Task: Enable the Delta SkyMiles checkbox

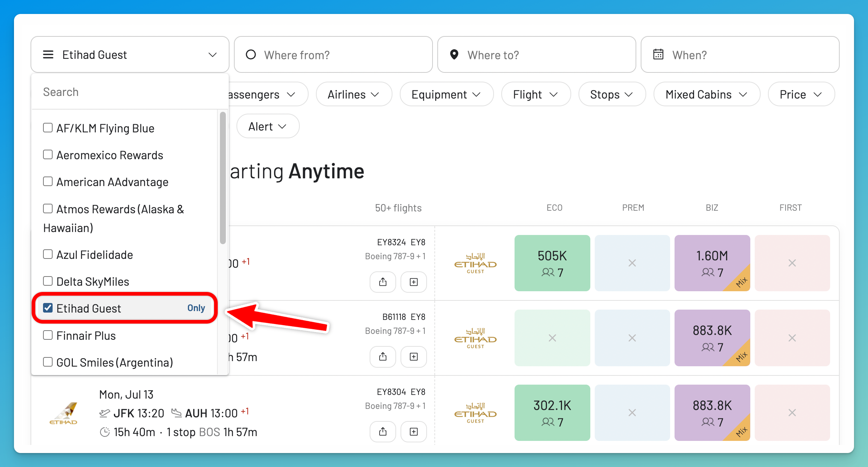Action: click(48, 281)
